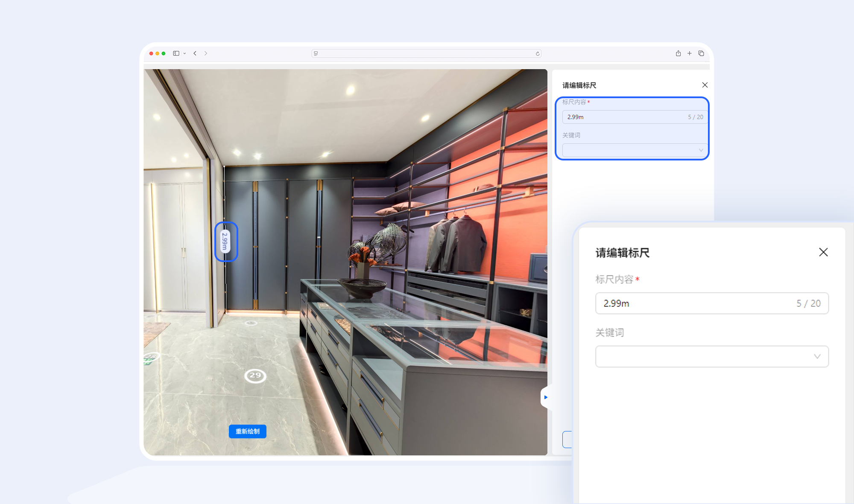Collapse the side panel with blue arrow tab

point(546,397)
